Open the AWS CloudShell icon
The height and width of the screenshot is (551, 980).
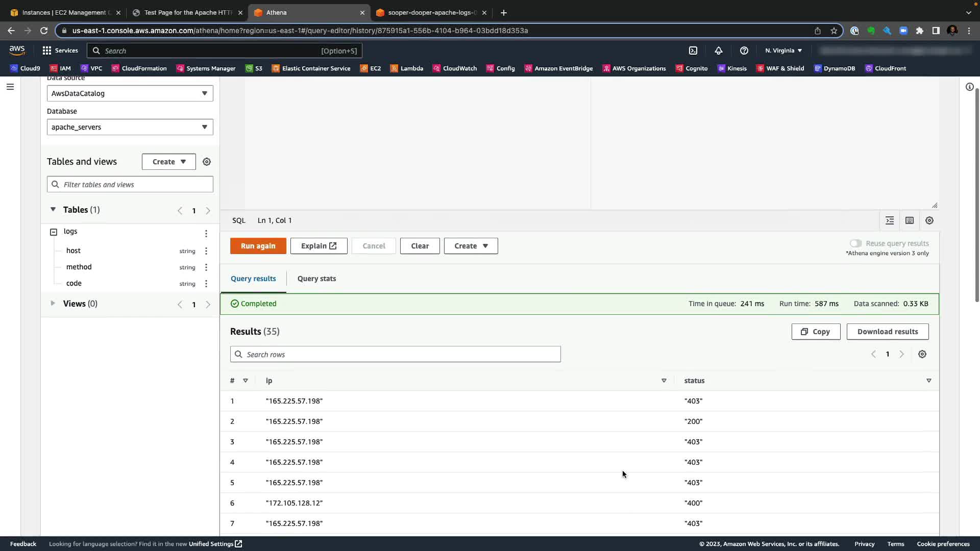[693, 51]
